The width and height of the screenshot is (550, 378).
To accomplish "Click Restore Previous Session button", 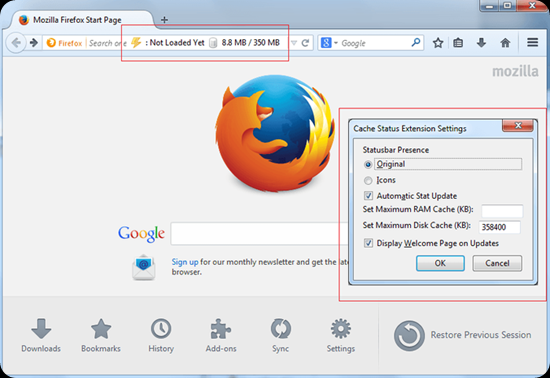I will [x=462, y=335].
